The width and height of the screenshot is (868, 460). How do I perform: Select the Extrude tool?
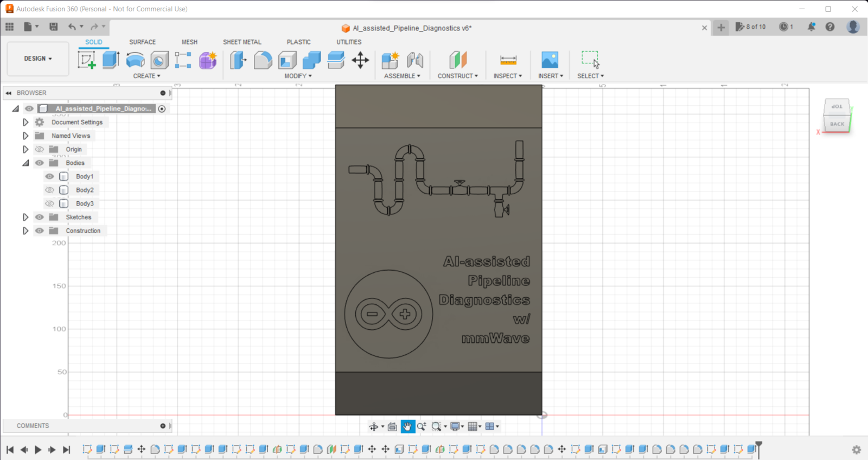coord(111,60)
